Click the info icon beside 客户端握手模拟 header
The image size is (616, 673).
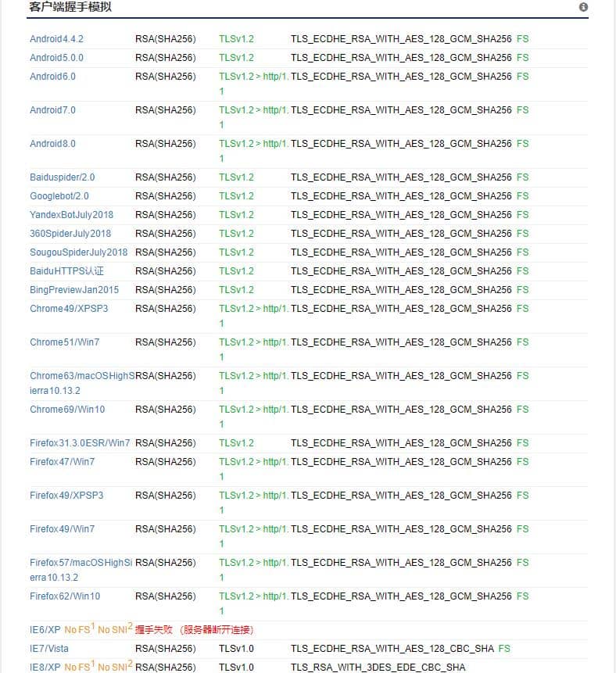click(583, 7)
